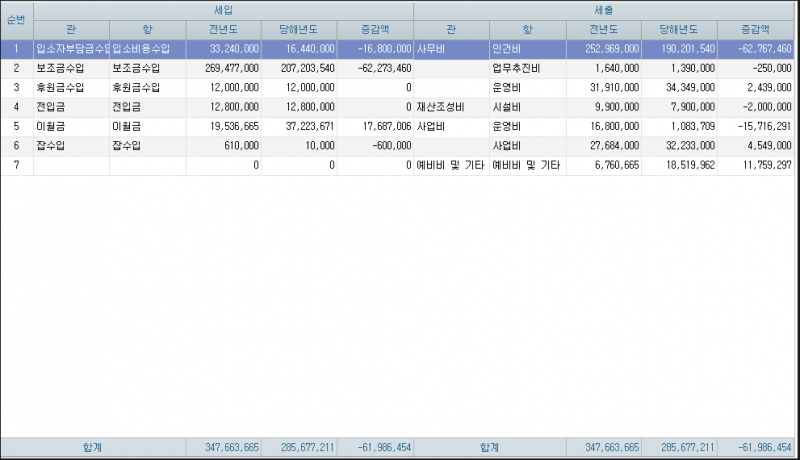Select the 재산조성비 cell
800x460 pixels.
coord(452,108)
